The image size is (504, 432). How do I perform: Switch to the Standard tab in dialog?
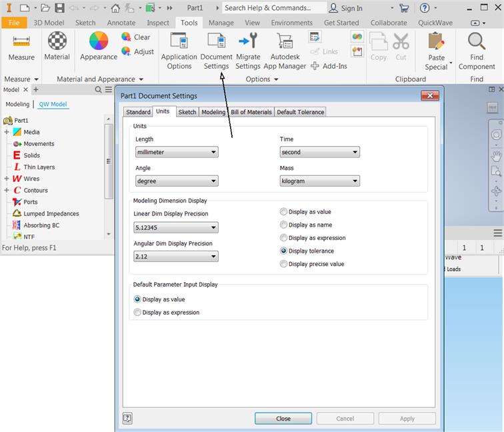pos(138,112)
